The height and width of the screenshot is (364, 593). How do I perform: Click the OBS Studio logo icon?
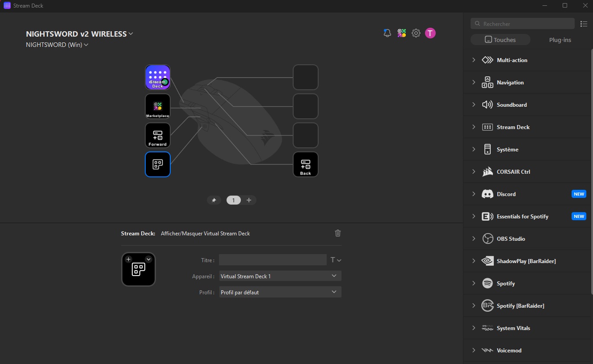tap(488, 238)
